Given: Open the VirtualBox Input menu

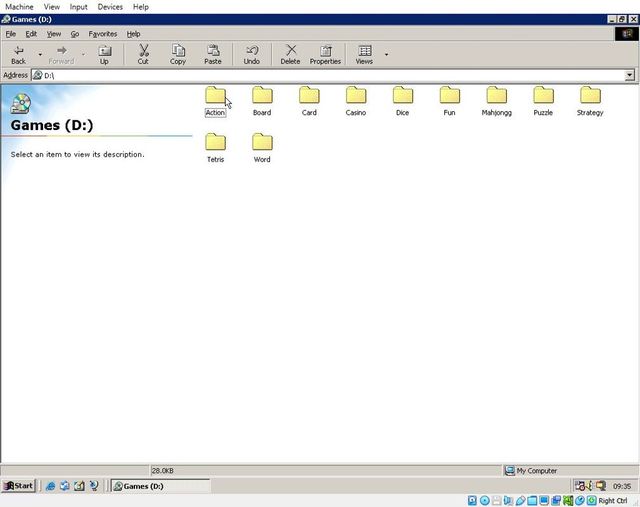Looking at the screenshot, I should pos(78,7).
